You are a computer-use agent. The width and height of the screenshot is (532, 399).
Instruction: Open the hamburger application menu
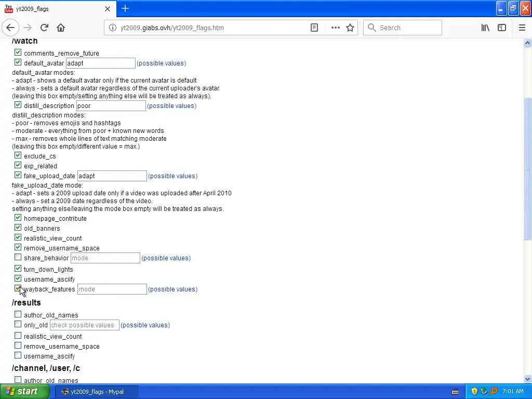point(522,28)
